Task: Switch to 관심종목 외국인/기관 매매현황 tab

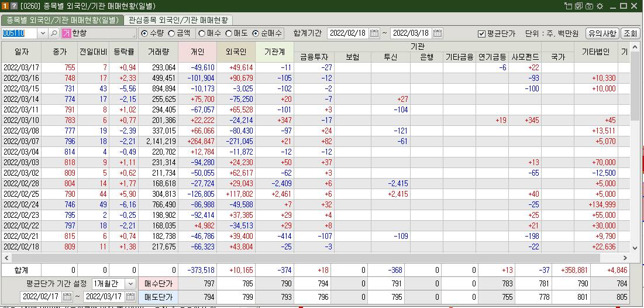Action: [x=178, y=20]
